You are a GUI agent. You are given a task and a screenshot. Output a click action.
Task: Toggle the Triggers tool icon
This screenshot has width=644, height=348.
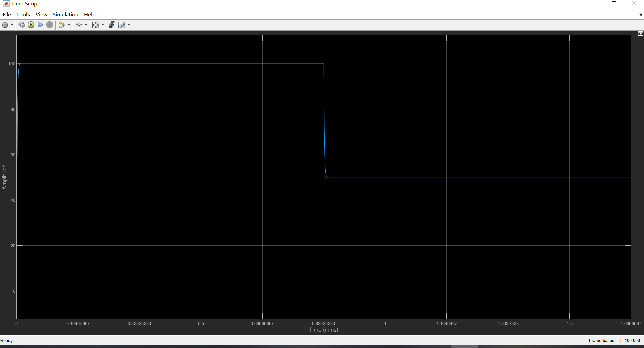tap(112, 25)
